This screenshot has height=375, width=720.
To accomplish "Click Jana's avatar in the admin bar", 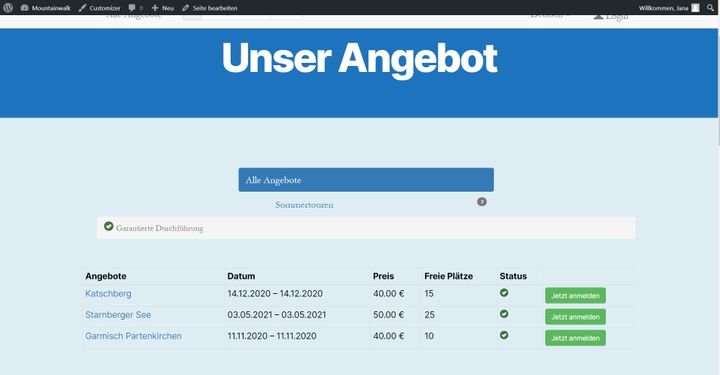I will (696, 8).
